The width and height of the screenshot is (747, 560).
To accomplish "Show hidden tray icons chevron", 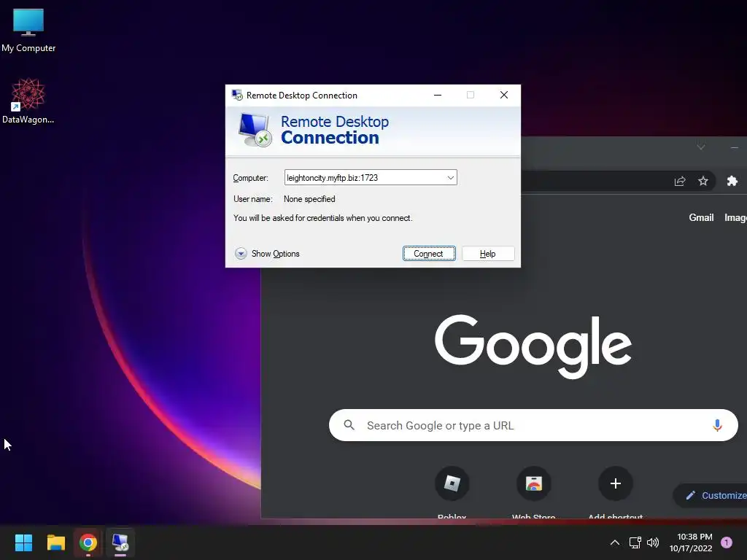I will coord(615,542).
